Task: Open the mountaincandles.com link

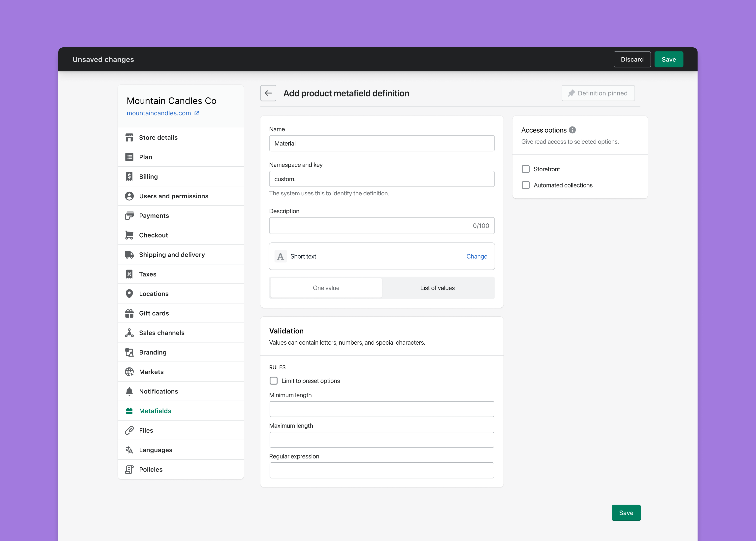Action: (x=158, y=113)
